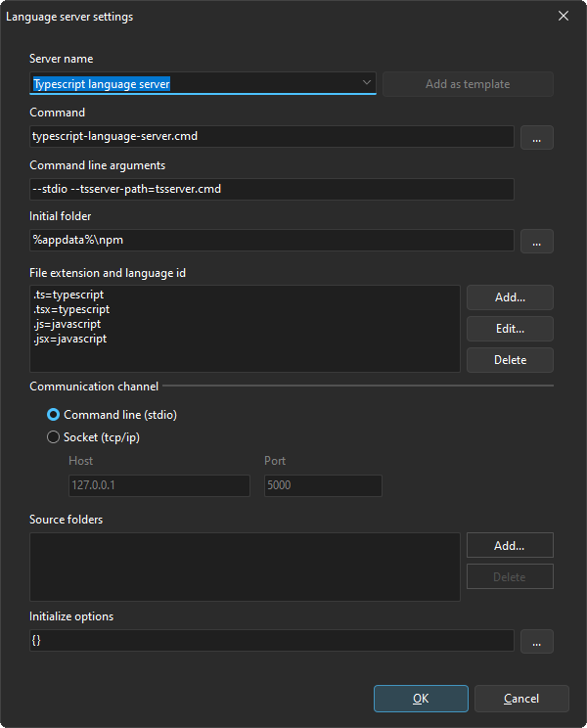
Task: Browse for Initial folder with ellipsis button
Action: pyautogui.click(x=536, y=242)
